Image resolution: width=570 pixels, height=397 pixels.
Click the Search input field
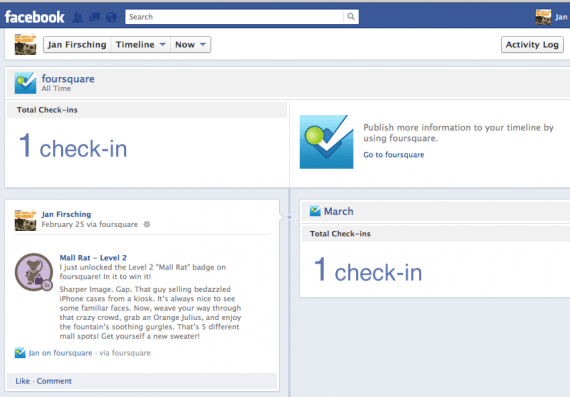pos(234,17)
